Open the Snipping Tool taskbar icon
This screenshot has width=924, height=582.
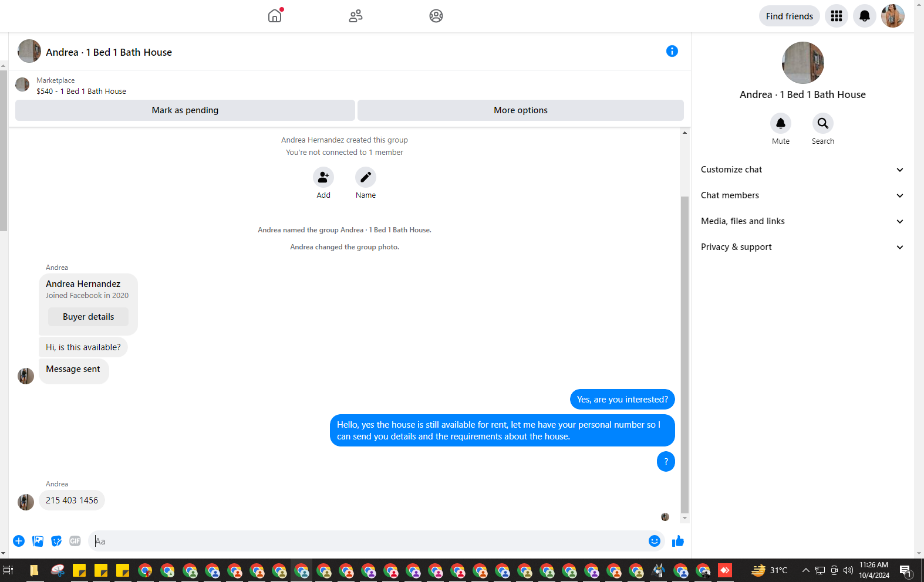(58, 570)
